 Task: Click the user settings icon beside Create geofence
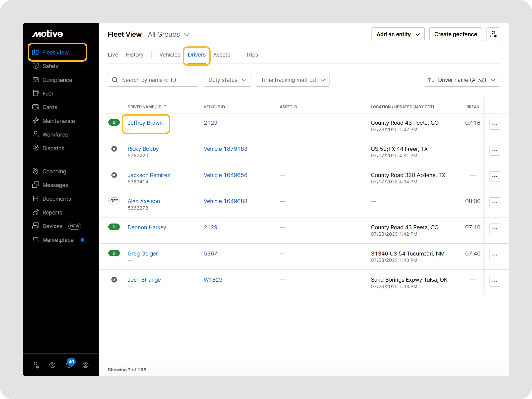pos(493,34)
